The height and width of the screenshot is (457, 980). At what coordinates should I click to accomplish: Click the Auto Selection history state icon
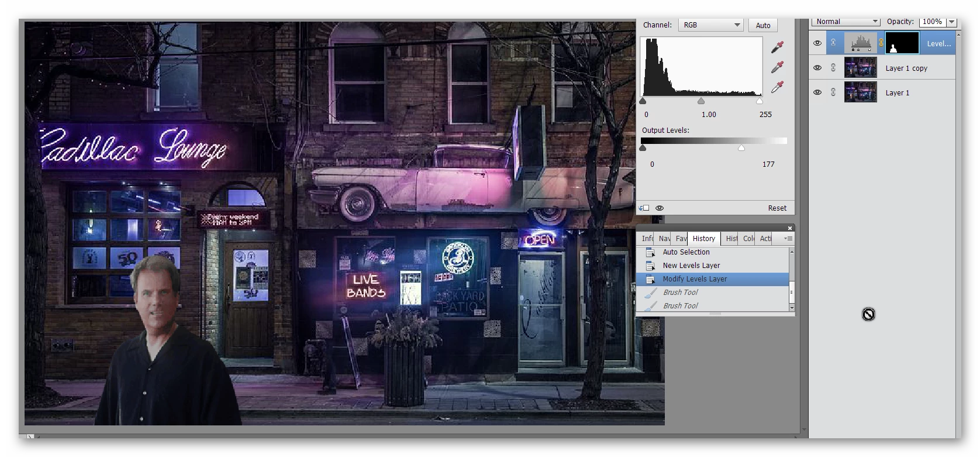[650, 252]
